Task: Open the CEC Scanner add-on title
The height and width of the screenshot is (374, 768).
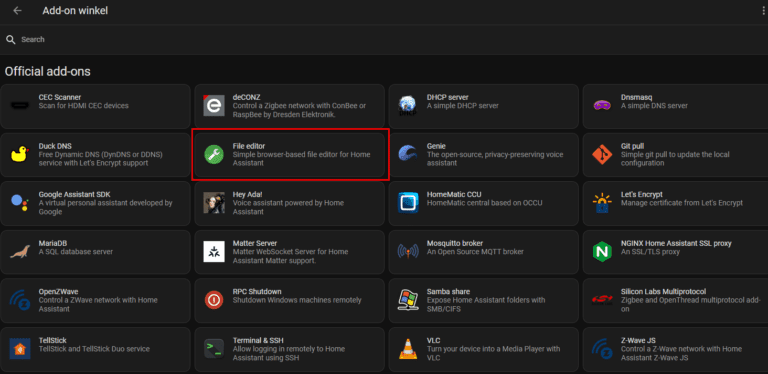Action: pyautogui.click(x=60, y=97)
